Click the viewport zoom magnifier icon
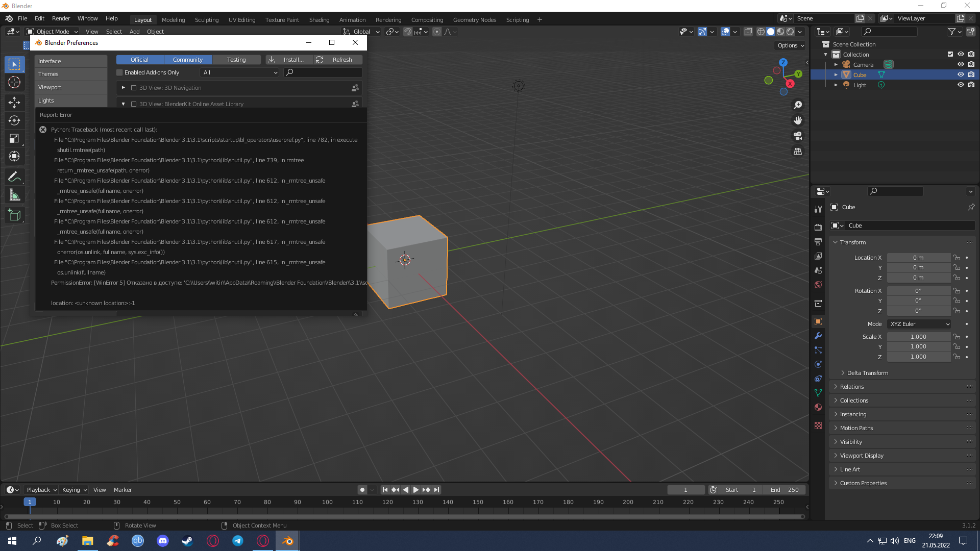 click(x=798, y=105)
